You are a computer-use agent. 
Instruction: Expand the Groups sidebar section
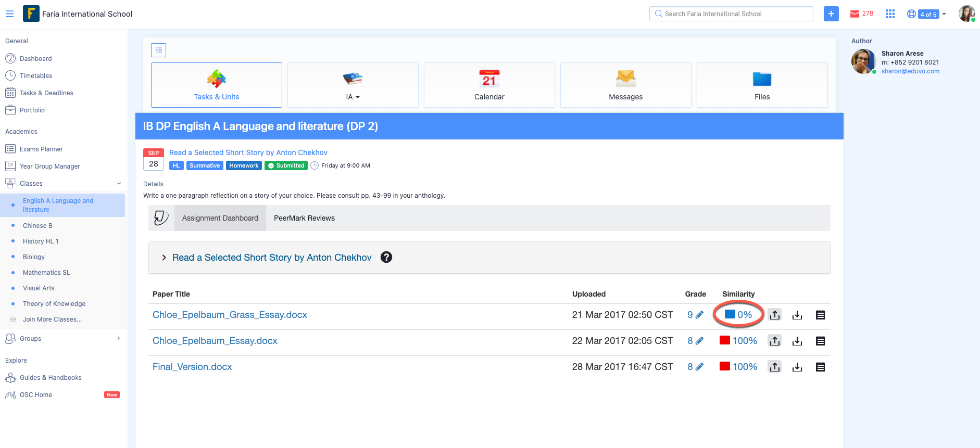click(119, 339)
